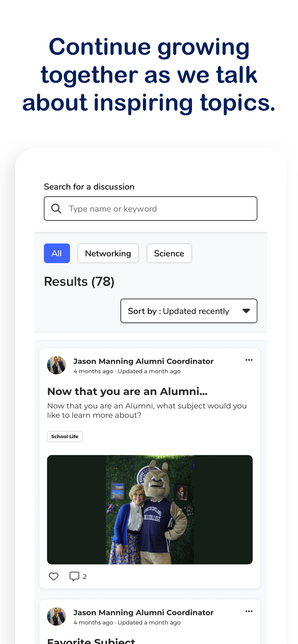Click the comment count number 2
Image resolution: width=298 pixels, height=644 pixels.
click(x=85, y=576)
